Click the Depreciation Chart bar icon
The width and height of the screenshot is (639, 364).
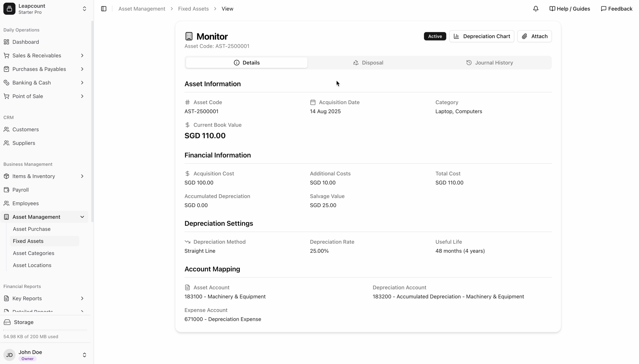(x=456, y=36)
